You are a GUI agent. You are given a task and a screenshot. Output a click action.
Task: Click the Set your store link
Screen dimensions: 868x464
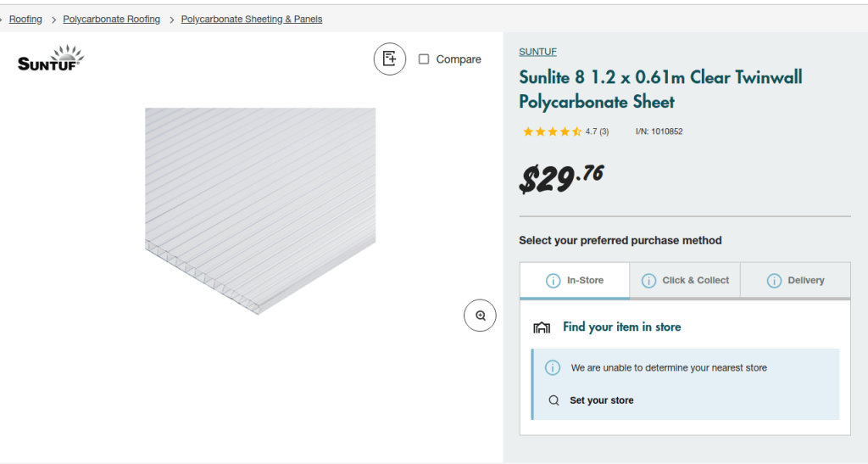tap(602, 400)
